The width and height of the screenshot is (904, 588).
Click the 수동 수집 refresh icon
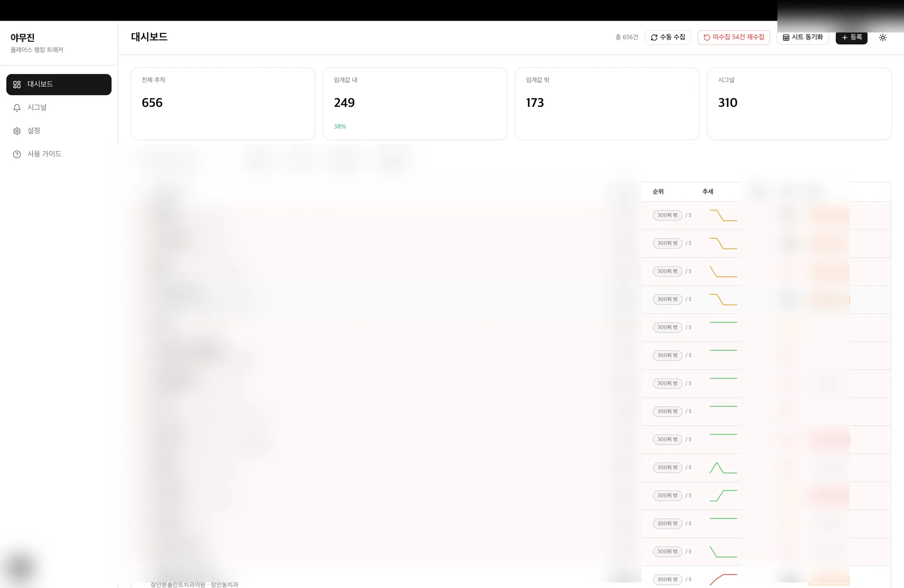pos(654,38)
